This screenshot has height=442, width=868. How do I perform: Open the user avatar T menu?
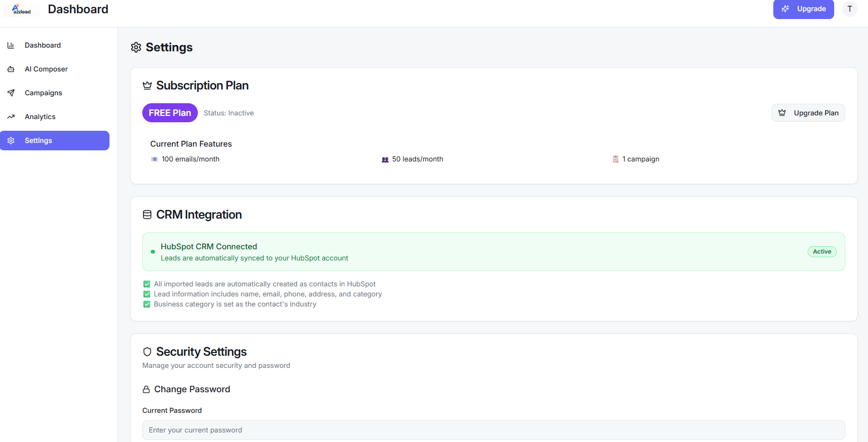point(849,9)
